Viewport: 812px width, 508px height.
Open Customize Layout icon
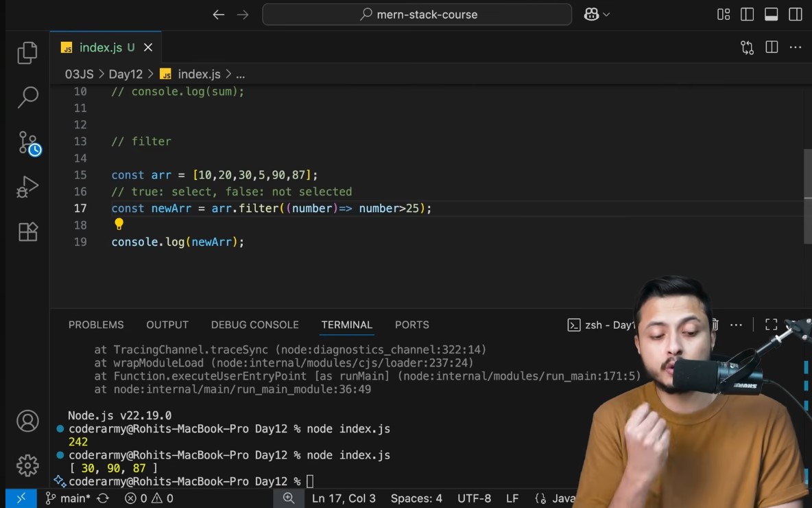[724, 14]
